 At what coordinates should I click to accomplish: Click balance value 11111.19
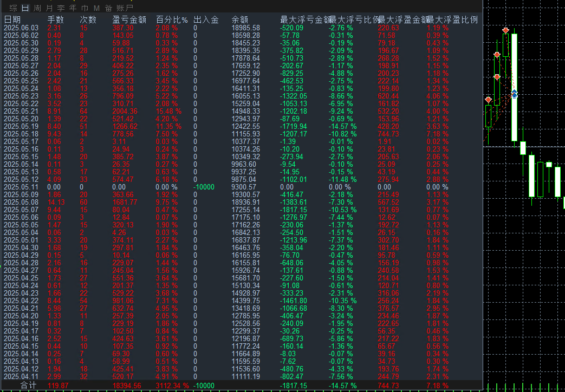point(246,376)
